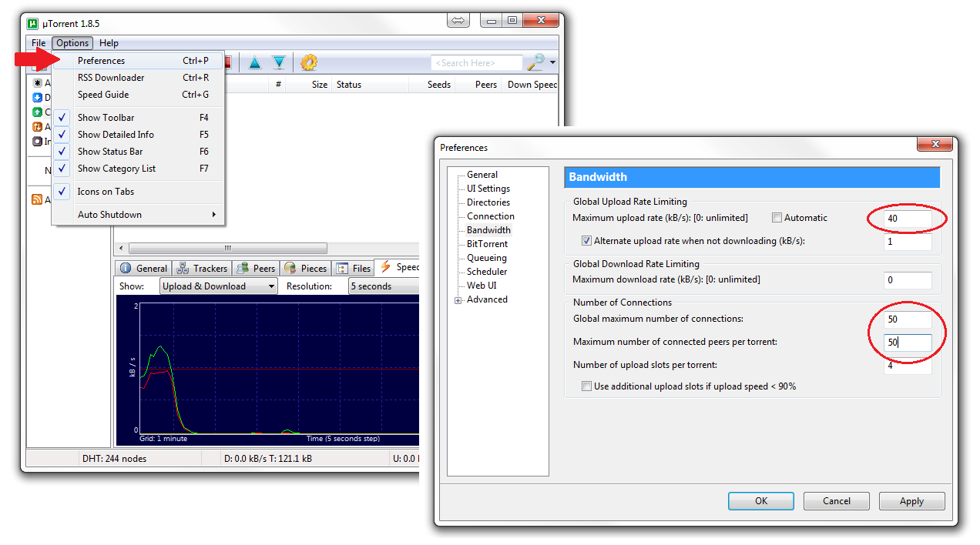
Task: Toggle the Show Category List menu option
Action: click(139, 169)
